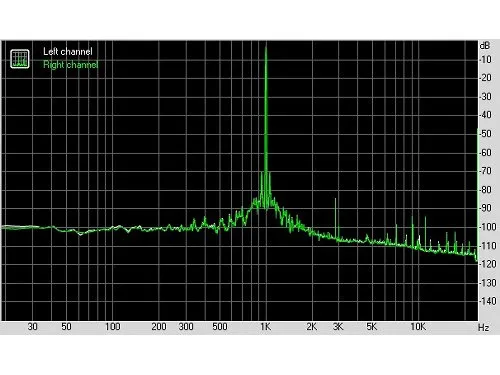Screen dimensions: 500x375
Task: Click the 30 frequency axis label
Action: tap(32, 327)
